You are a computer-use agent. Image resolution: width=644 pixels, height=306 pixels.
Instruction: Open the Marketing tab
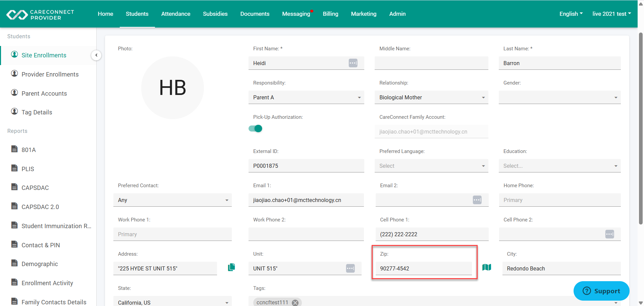point(364,14)
